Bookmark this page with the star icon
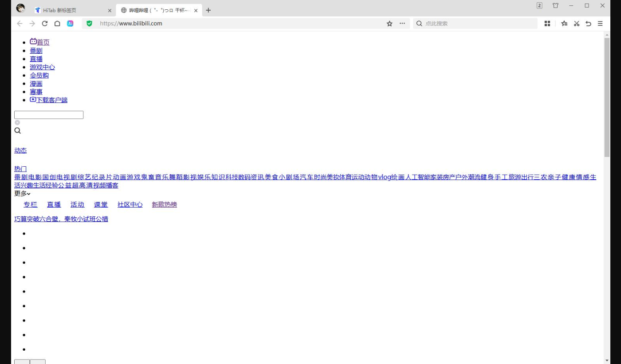Image resolution: width=621 pixels, height=364 pixels. [389, 23]
